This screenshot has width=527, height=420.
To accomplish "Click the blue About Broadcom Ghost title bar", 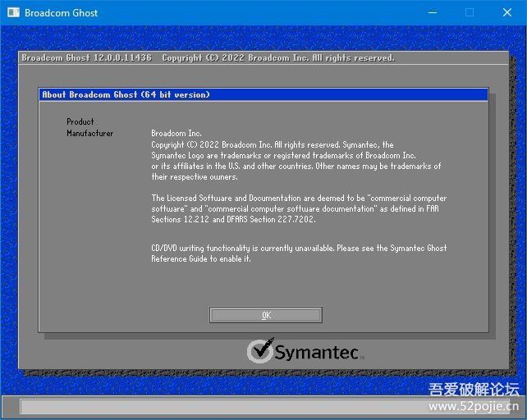I will click(x=263, y=94).
